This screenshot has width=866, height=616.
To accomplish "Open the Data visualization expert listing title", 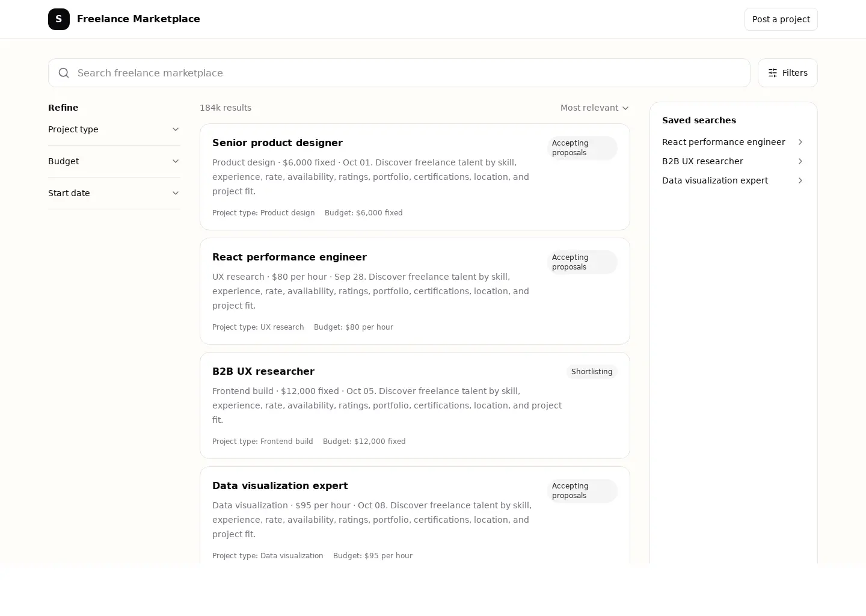I will [280, 485].
